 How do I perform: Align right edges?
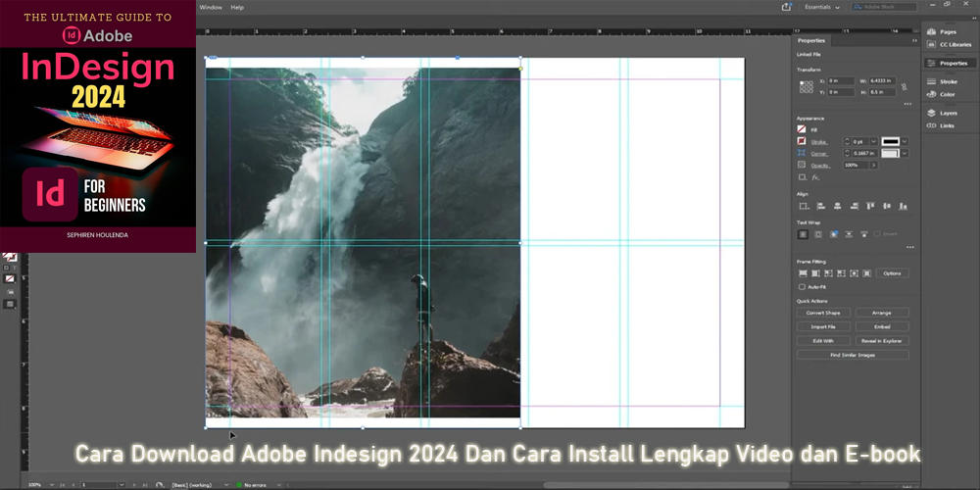pos(854,206)
